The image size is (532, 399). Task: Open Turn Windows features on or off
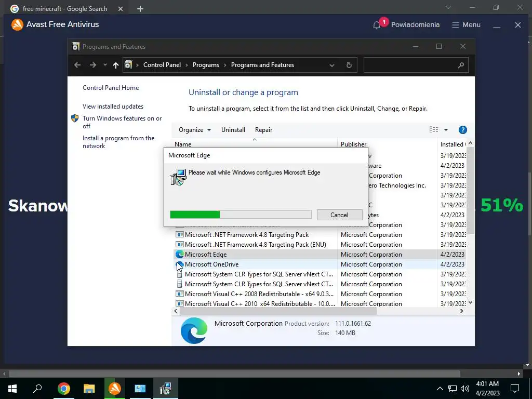click(122, 122)
